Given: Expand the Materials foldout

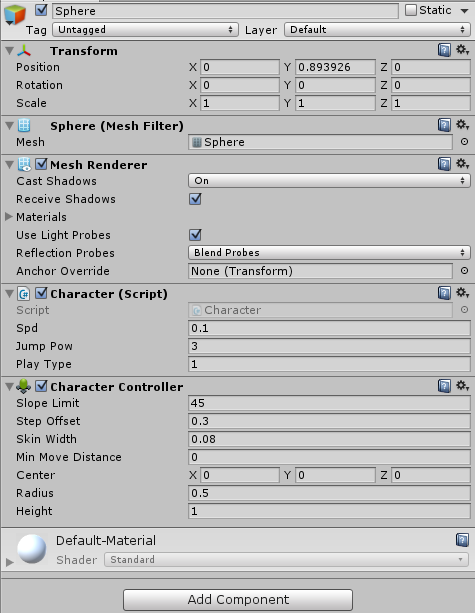Looking at the screenshot, I should pos(9,217).
